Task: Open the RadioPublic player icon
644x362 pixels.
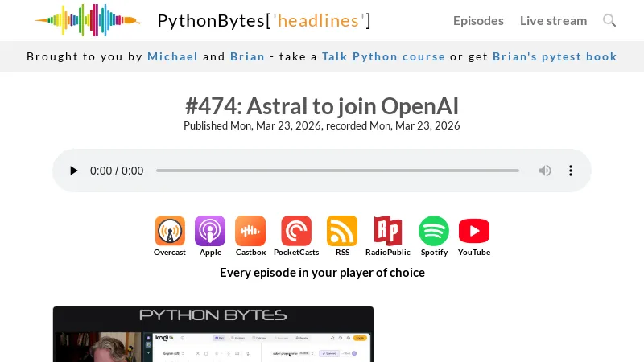Action: click(388, 231)
